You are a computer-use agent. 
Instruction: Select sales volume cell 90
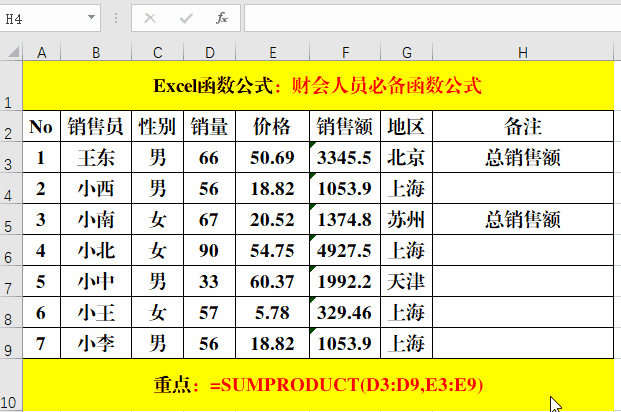click(210, 250)
